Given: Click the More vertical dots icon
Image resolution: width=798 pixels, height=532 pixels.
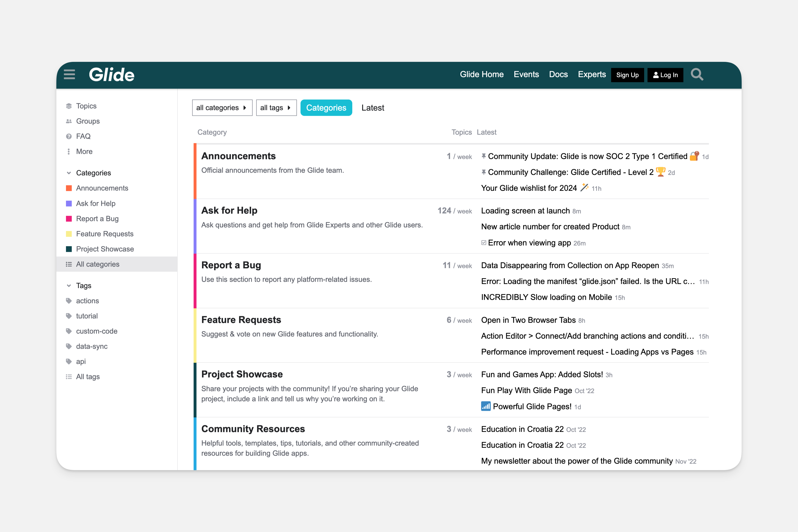Looking at the screenshot, I should click(69, 151).
